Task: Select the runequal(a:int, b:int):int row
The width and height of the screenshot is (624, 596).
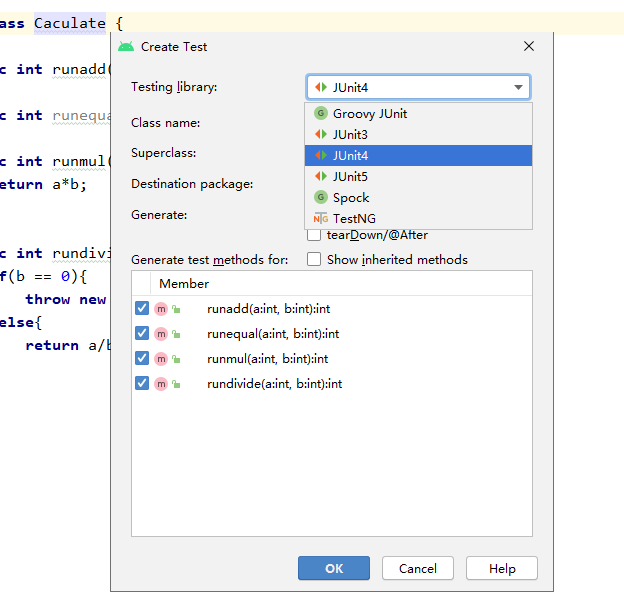Action: (332, 334)
